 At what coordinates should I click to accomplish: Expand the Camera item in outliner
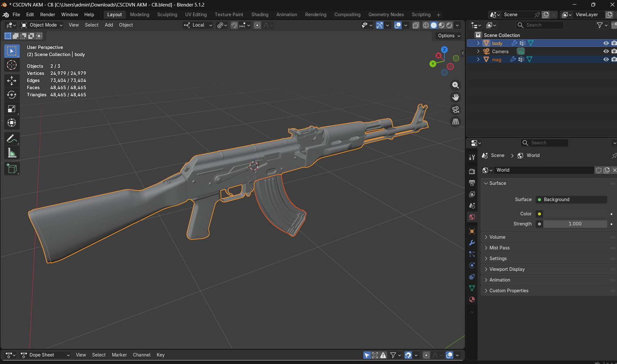(478, 51)
